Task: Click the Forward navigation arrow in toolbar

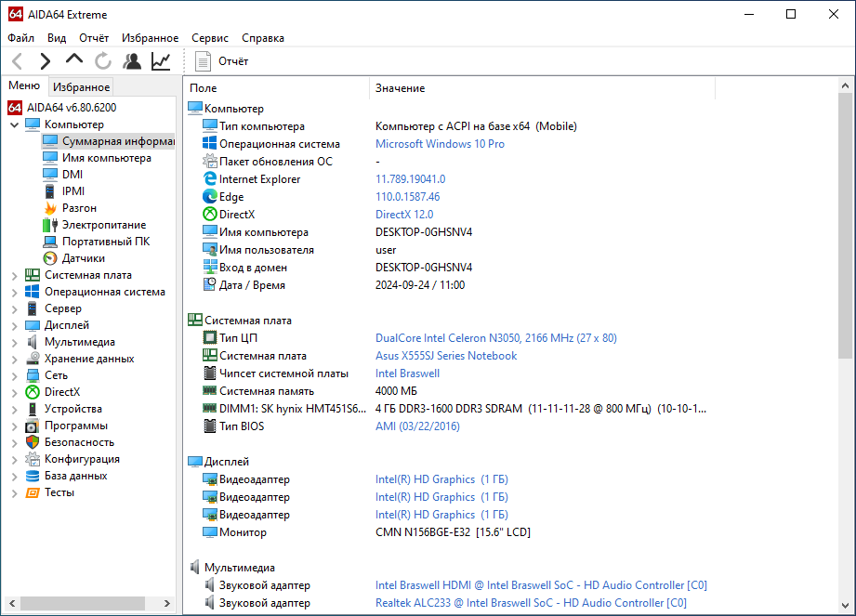Action: point(46,61)
